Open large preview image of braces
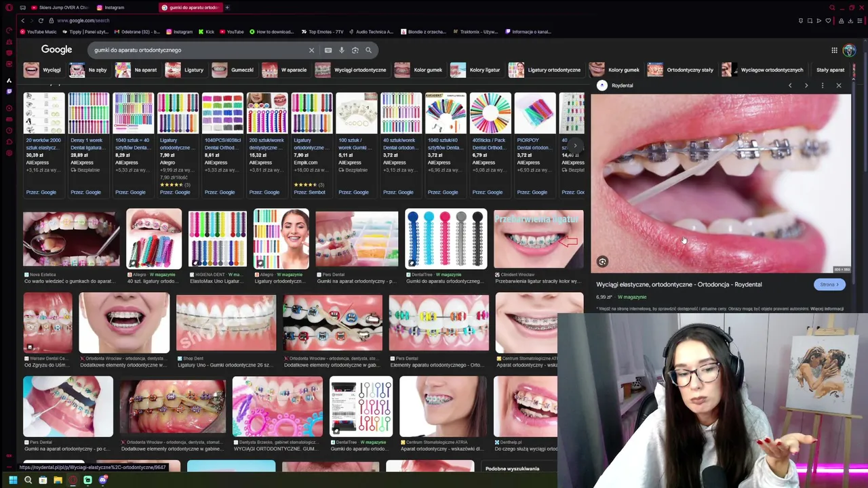This screenshot has width=868, height=488. click(x=721, y=184)
